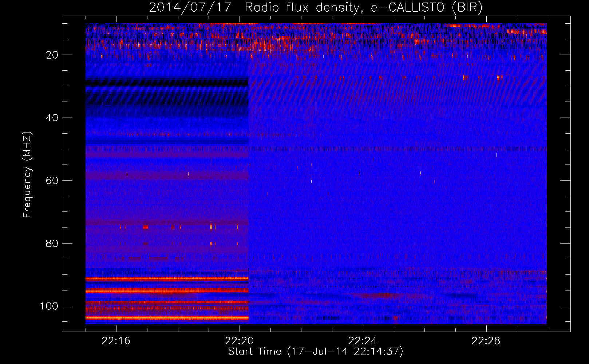This screenshot has width=589, height=364.
Task: Click the 'Start Time (17-Jul-14 22:14:37)' label
Action: coord(316,352)
